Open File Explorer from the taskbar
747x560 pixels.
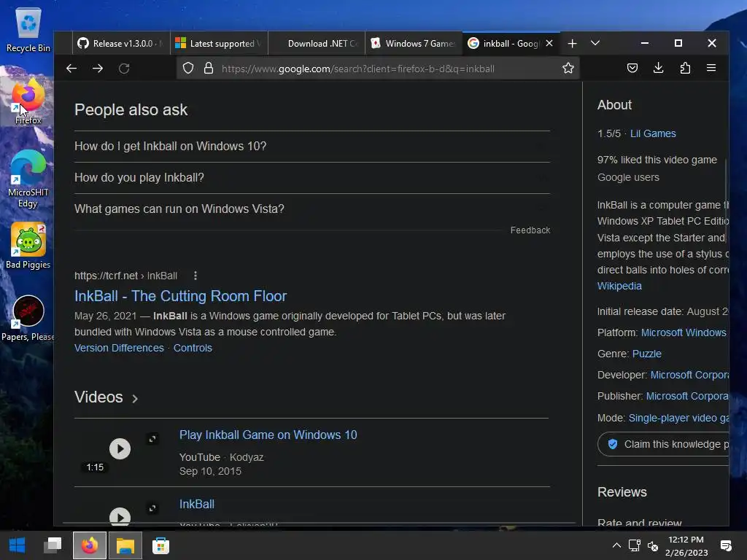[125, 545]
